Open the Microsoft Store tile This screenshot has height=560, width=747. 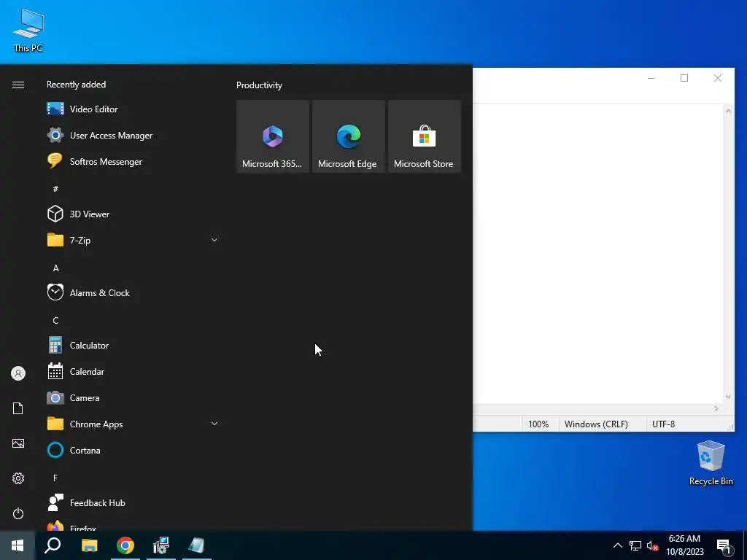click(x=425, y=136)
